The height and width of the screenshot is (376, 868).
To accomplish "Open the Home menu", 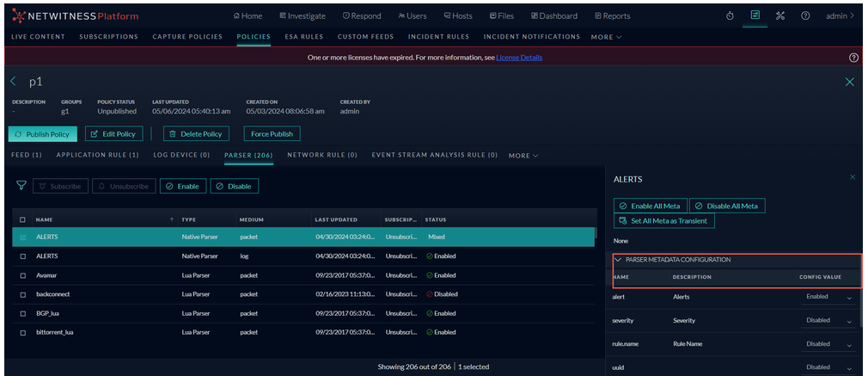I will (248, 16).
